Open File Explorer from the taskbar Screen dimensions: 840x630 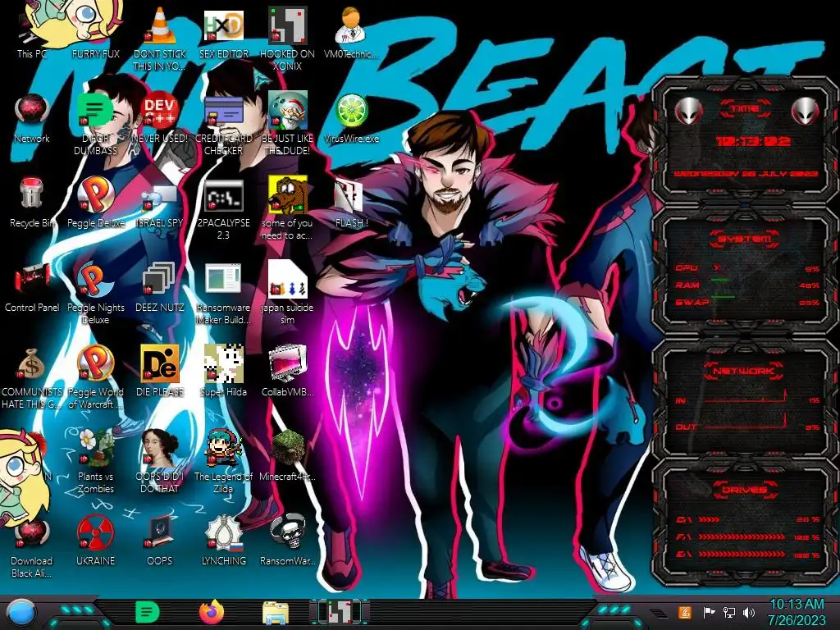[276, 614]
